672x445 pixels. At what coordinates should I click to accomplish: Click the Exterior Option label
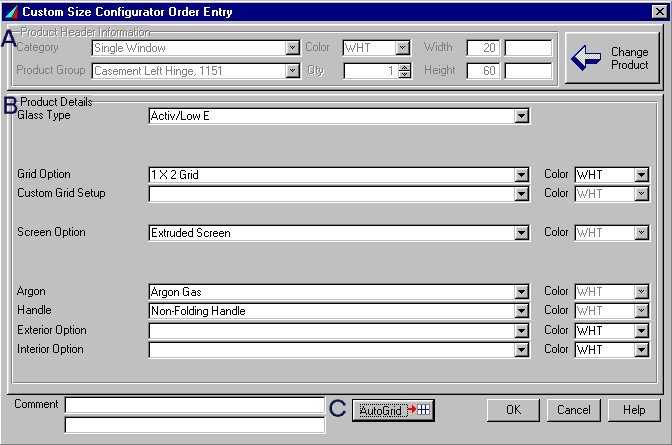coord(52,330)
